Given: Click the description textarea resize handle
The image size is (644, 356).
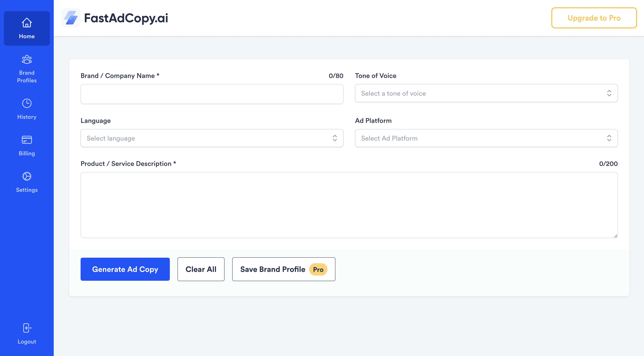Looking at the screenshot, I should [615, 236].
